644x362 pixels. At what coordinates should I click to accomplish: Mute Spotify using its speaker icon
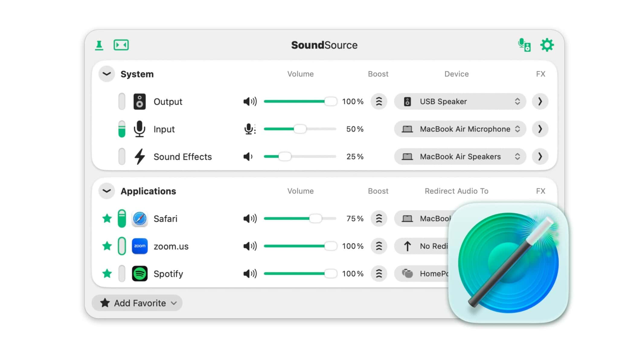250,274
